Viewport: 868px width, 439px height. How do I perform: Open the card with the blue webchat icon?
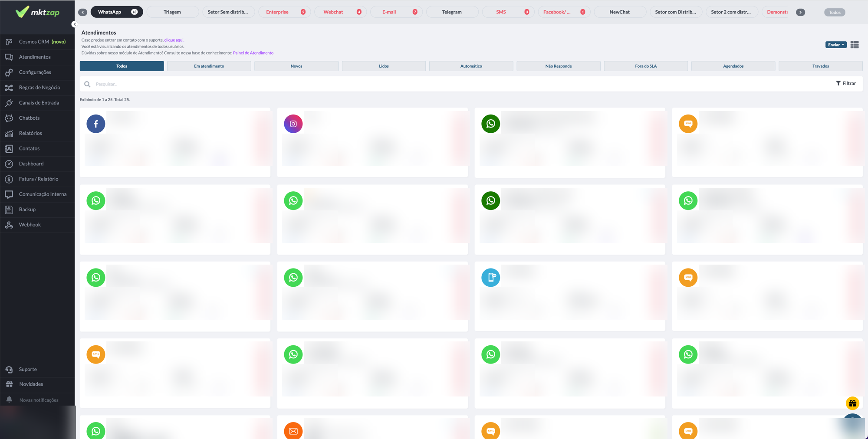[x=570, y=296]
